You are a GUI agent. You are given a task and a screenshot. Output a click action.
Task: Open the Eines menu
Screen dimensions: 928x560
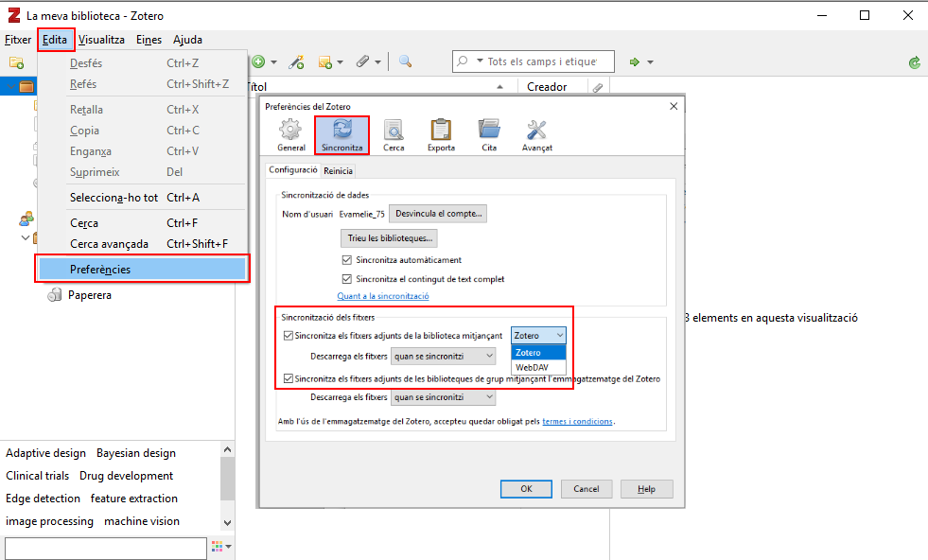[149, 40]
